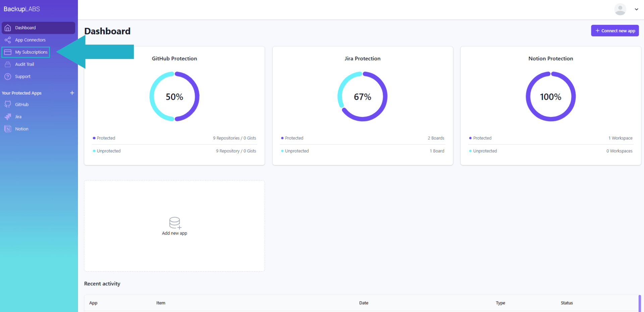Click the Unprotected label in the Notion card
Viewport: 644px width, 312px height.
485,151
